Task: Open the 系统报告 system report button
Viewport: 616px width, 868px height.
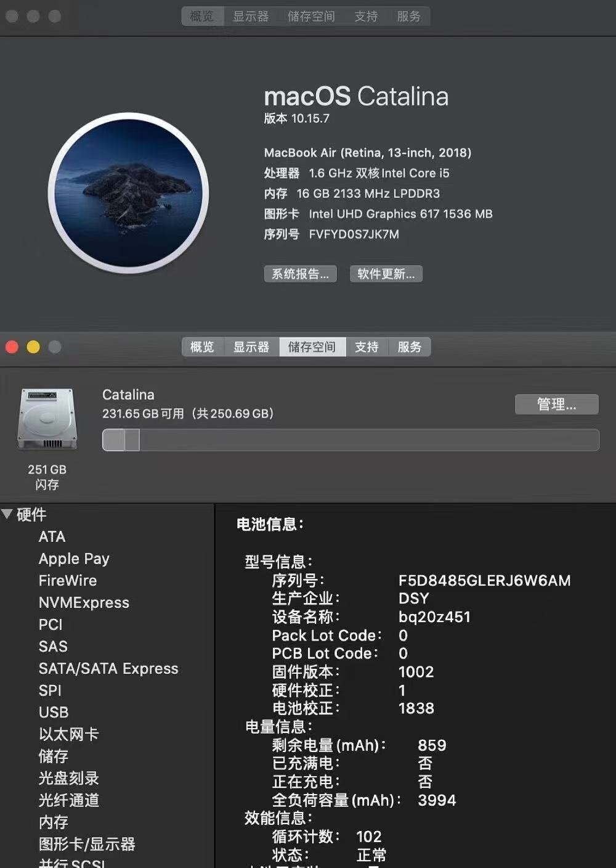Action: (x=301, y=274)
